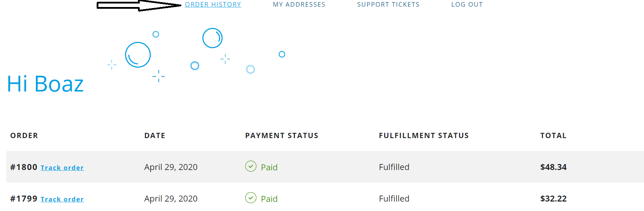Viewport: 644px width, 211px height.
Task: Click the Date column header
Action: pos(155,136)
